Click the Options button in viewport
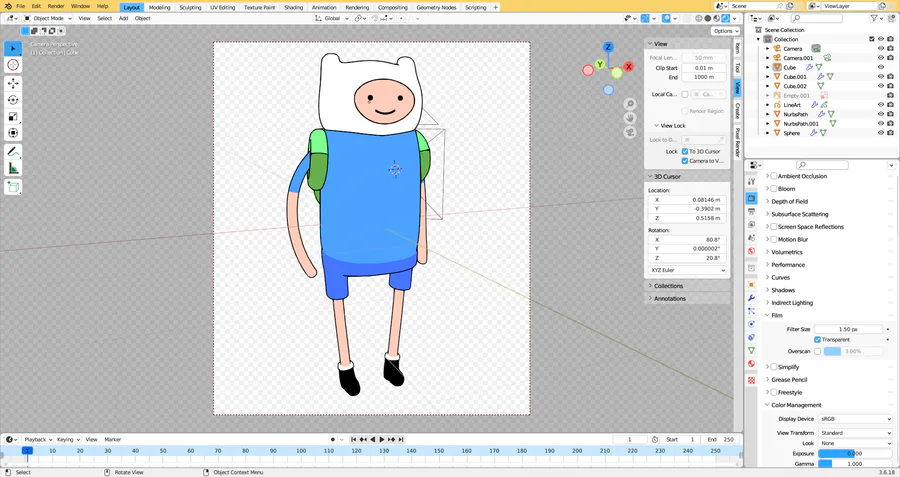The height and width of the screenshot is (477, 900). tap(726, 31)
